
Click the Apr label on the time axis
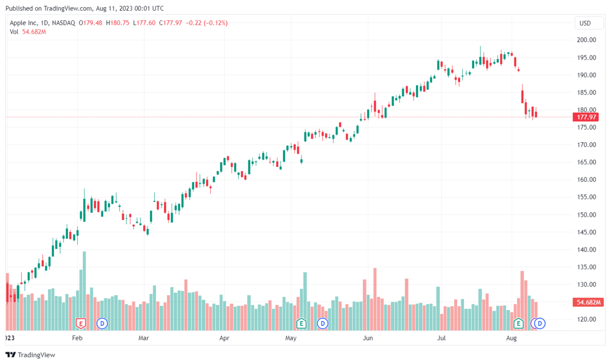pyautogui.click(x=225, y=338)
